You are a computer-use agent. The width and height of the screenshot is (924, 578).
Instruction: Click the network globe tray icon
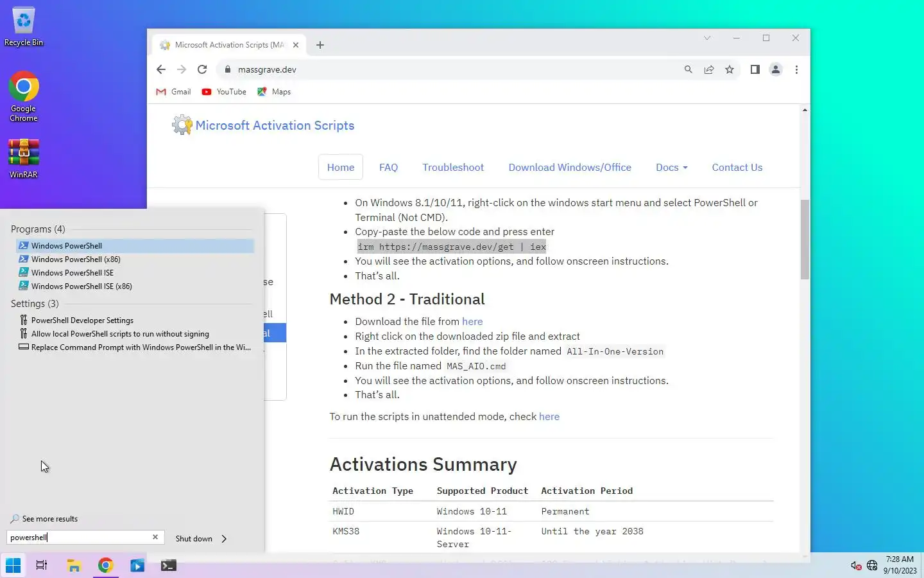(872, 566)
